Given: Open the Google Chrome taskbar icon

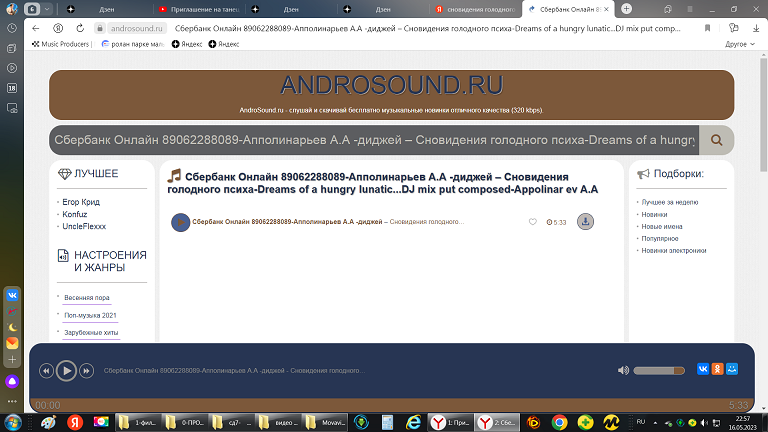Looking at the screenshot, I should point(559,422).
